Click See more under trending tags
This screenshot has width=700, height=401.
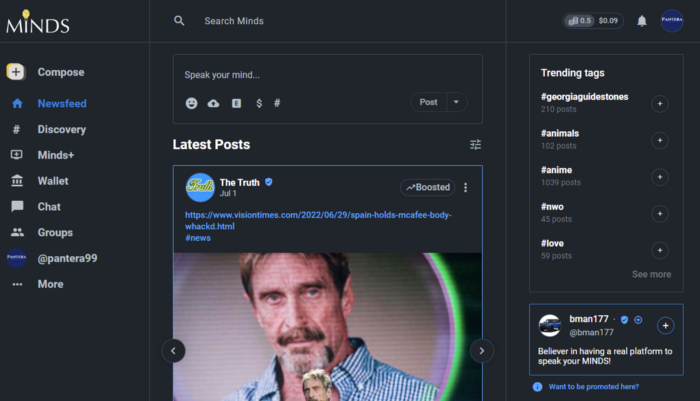tap(651, 274)
